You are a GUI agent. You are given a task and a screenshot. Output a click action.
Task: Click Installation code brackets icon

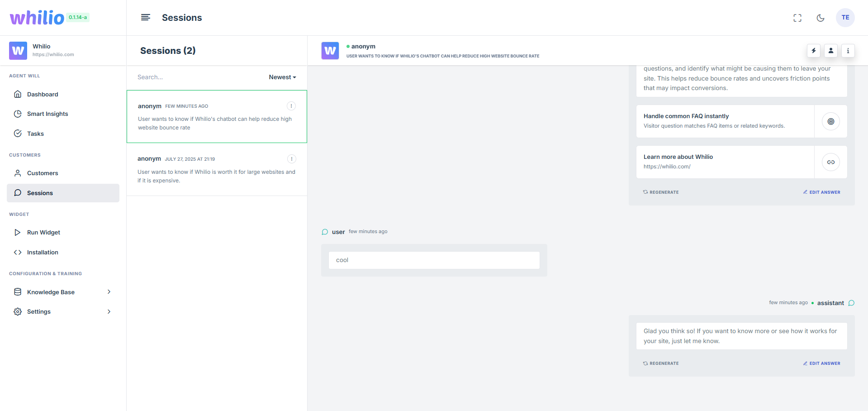coord(18,252)
